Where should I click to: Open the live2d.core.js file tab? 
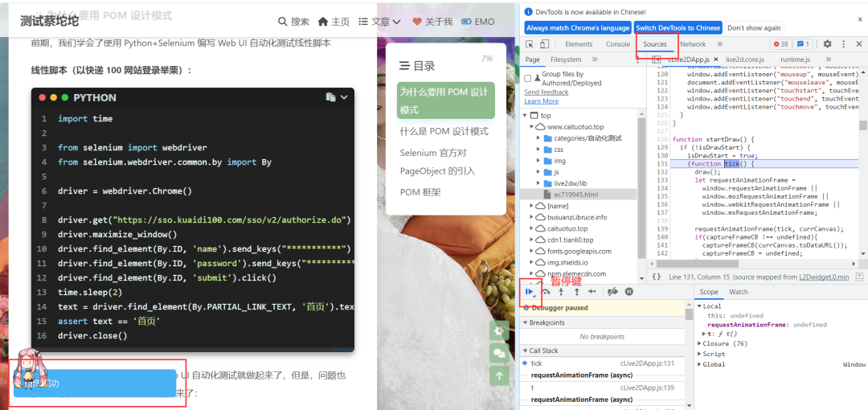pos(744,59)
